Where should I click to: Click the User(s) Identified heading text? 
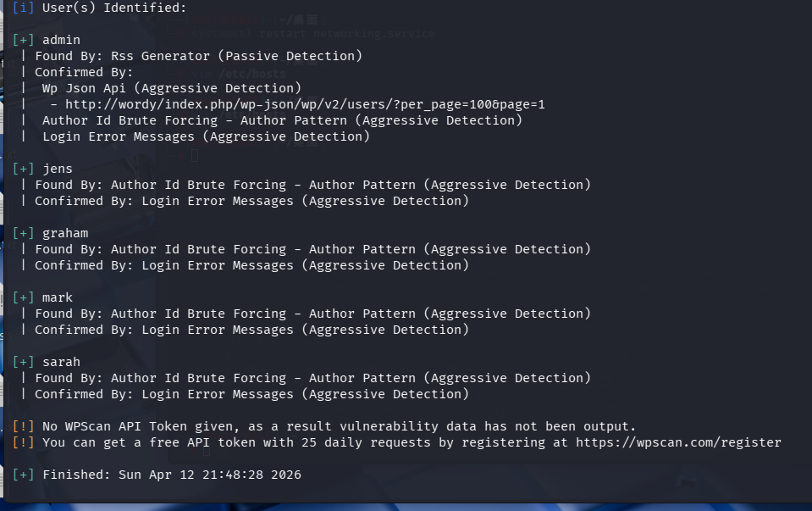114,8
